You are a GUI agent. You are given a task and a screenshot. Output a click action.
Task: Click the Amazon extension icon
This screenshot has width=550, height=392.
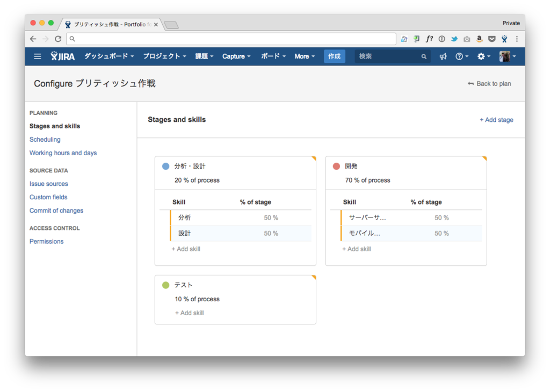coord(480,39)
